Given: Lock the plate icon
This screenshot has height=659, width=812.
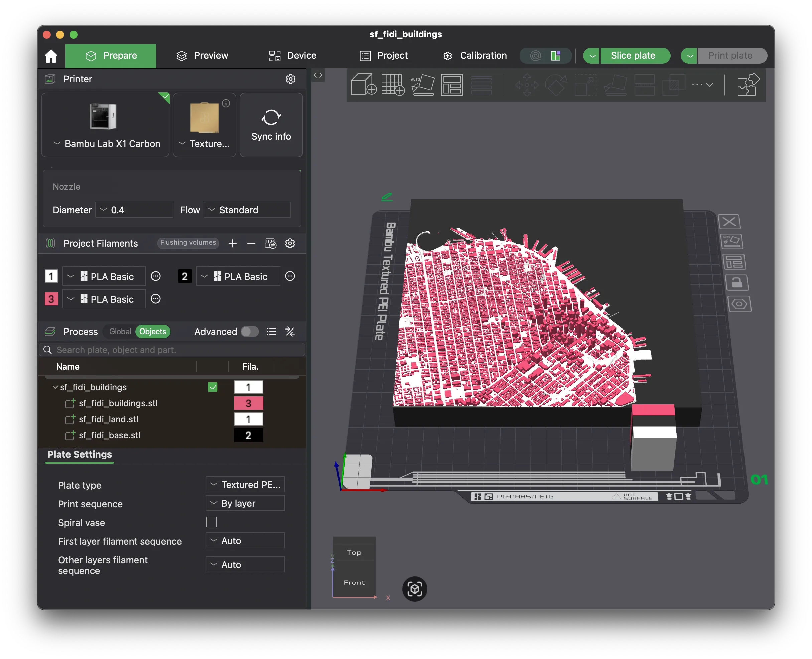Looking at the screenshot, I should 737,283.
